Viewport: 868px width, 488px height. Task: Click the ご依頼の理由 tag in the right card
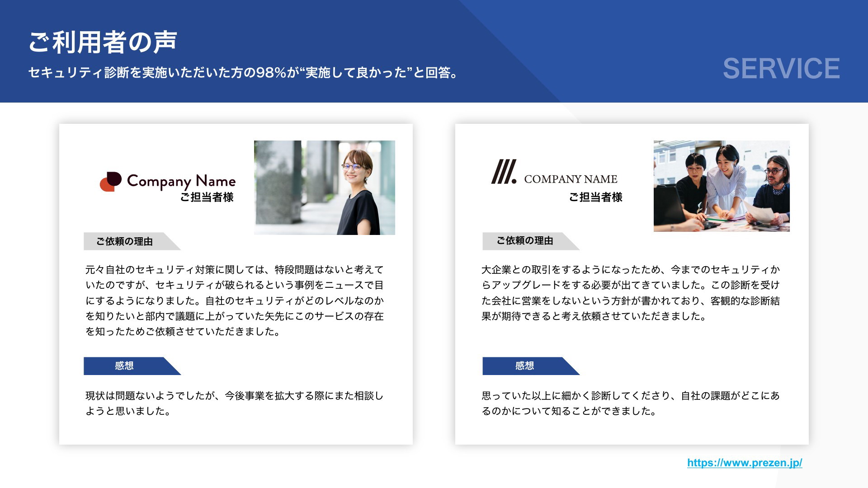pyautogui.click(x=531, y=241)
